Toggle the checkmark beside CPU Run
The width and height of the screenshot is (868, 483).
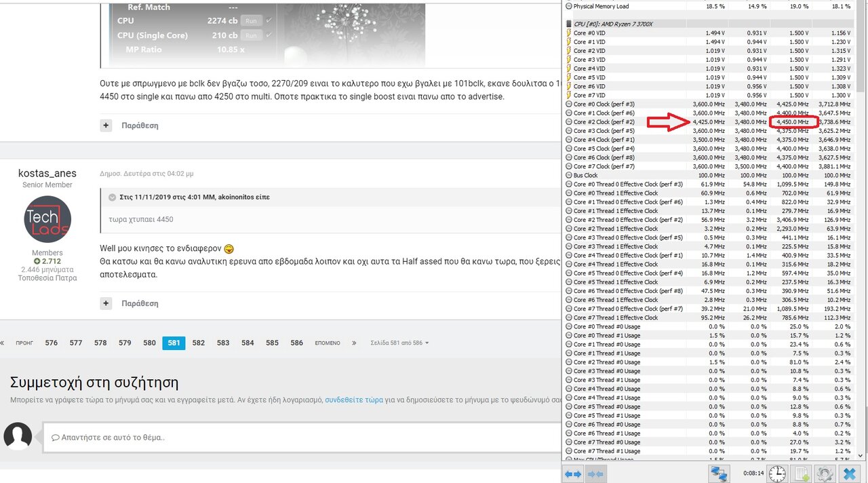[x=269, y=21]
